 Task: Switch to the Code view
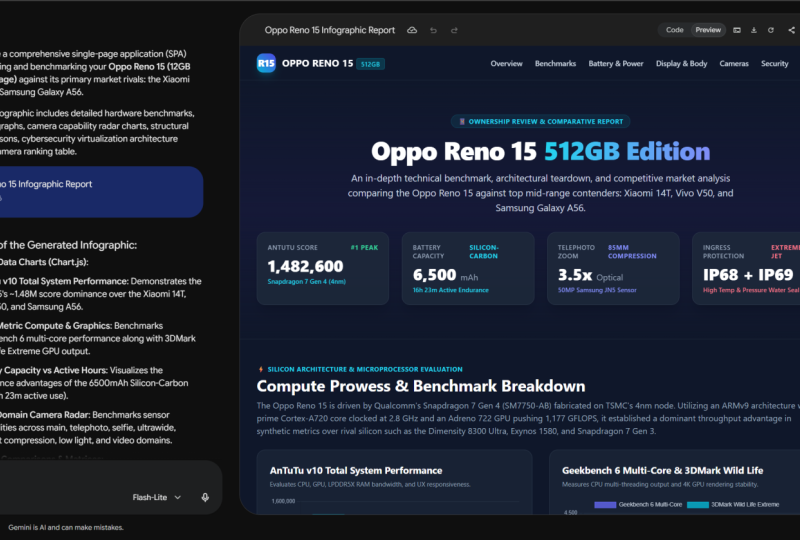[674, 30]
